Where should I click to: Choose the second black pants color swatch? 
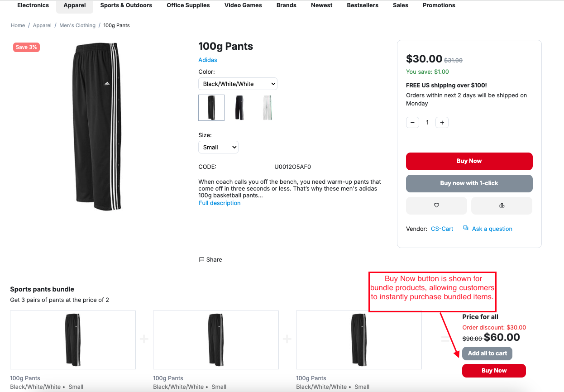tap(239, 108)
